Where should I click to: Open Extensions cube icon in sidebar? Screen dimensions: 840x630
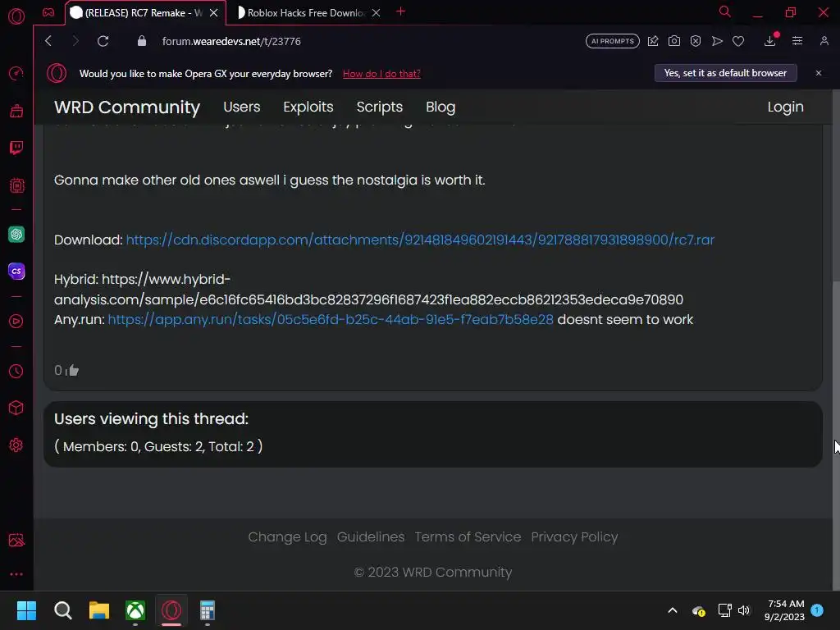(x=16, y=409)
